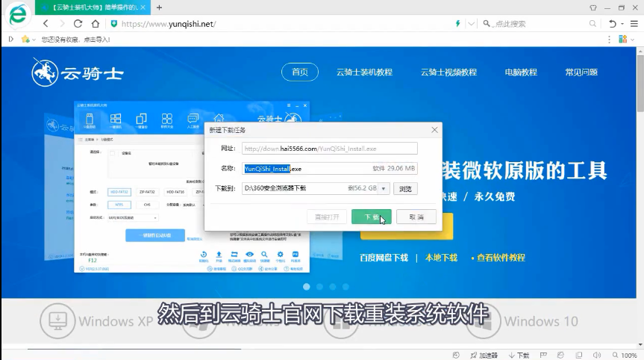Screen dimensions: 644x360
Task: Click the 直接打开 button
Action: (327, 217)
